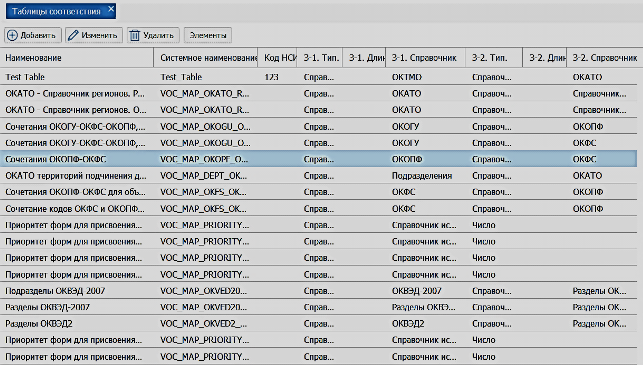
Task: Open the Элементы button
Action: point(208,35)
